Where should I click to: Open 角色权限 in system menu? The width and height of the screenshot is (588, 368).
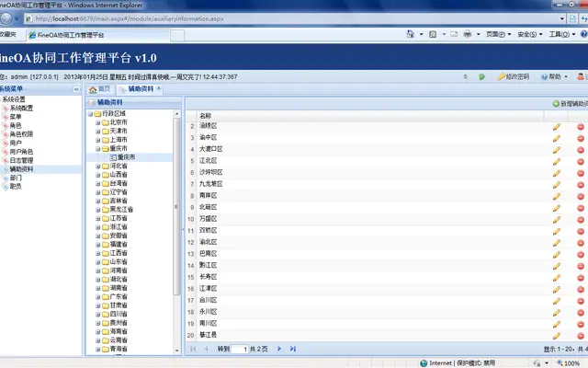coord(21,134)
